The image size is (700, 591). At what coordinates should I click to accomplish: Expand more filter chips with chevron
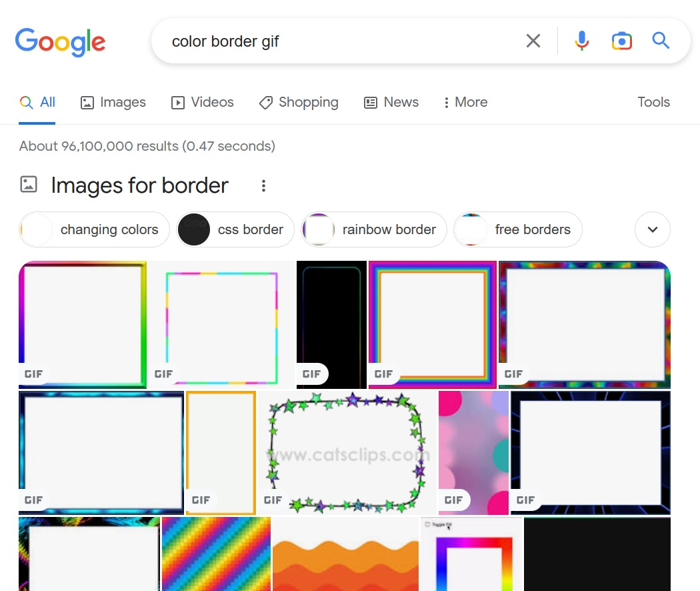(x=653, y=229)
